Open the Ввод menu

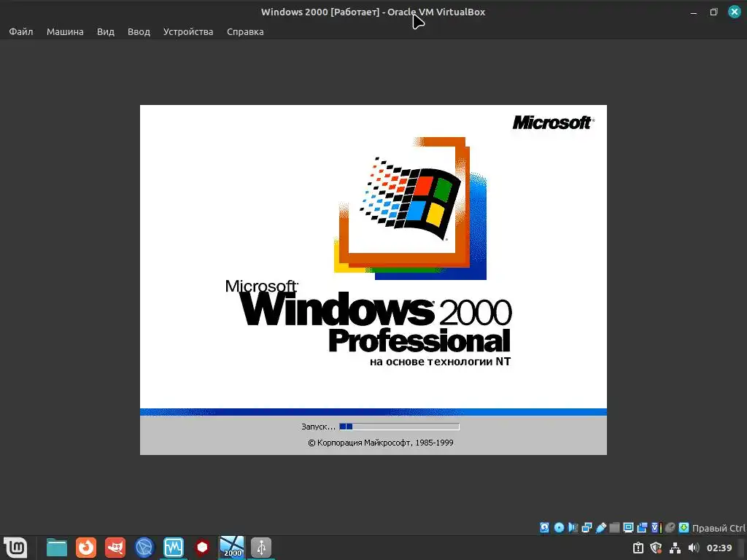tap(139, 31)
